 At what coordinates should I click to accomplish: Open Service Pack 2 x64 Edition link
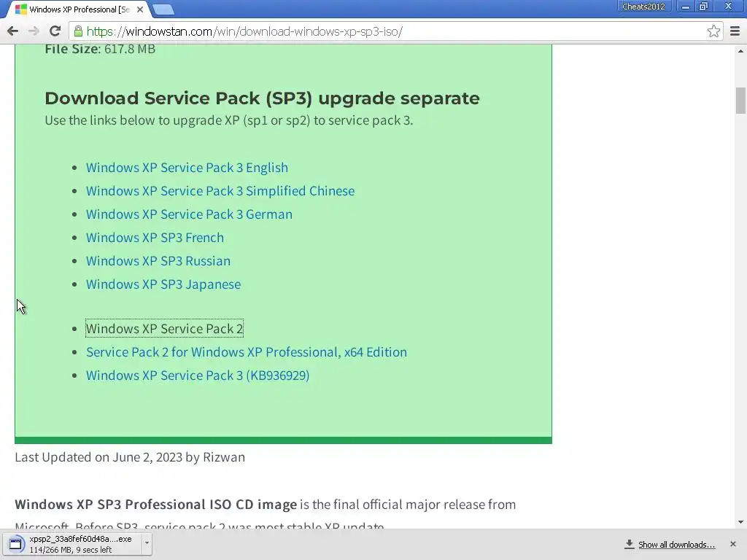click(x=247, y=352)
